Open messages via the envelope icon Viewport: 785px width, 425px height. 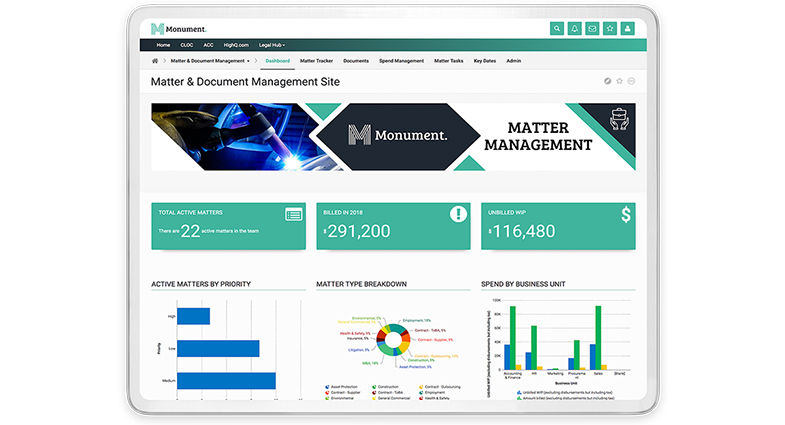pyautogui.click(x=592, y=29)
